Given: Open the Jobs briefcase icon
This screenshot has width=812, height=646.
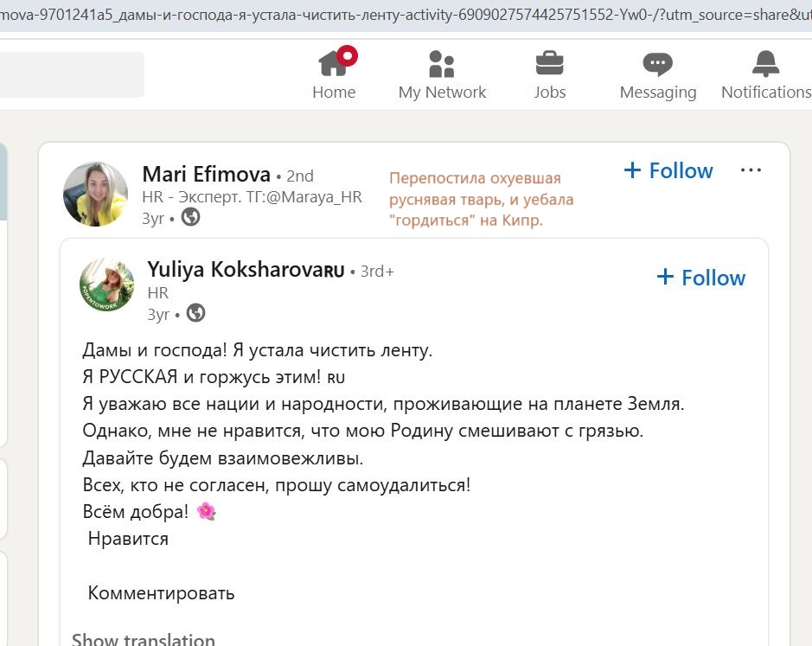Looking at the screenshot, I should 549,63.
